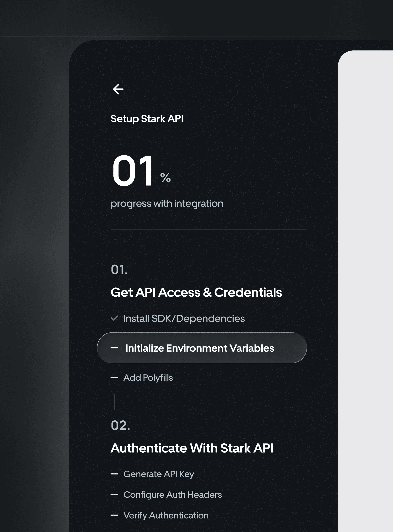393x532 pixels.
Task: Click the 02. section number
Action: [120, 425]
